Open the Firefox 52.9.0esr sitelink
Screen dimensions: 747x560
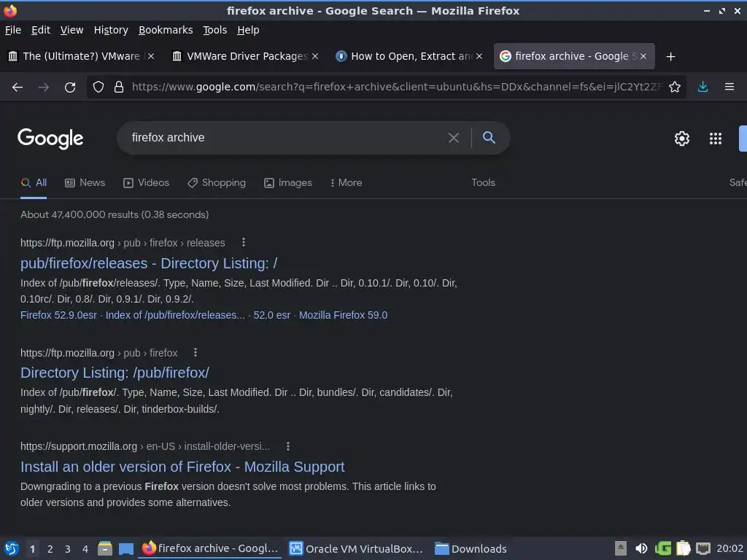(58, 315)
